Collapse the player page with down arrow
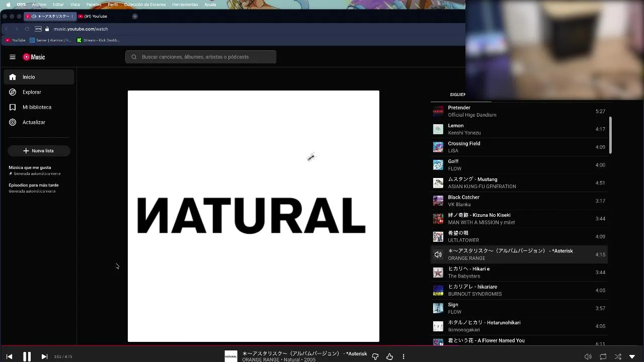The image size is (644, 362). pyautogui.click(x=632, y=356)
